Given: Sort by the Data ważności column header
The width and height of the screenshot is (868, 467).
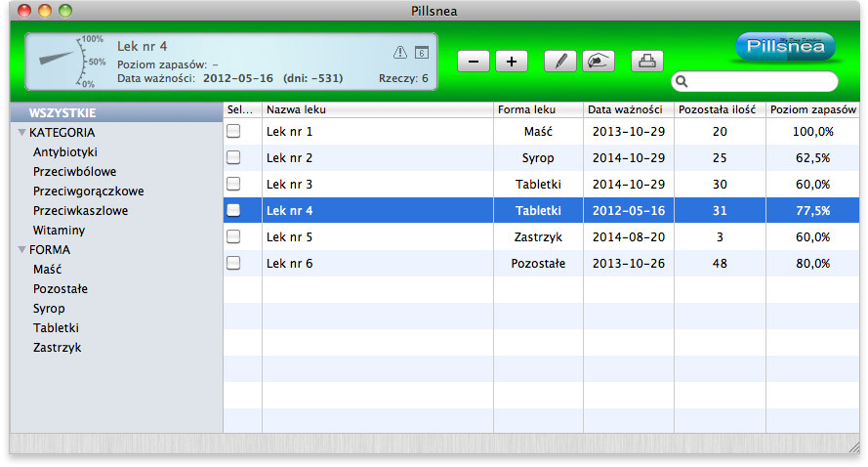Looking at the screenshot, I should [629, 109].
